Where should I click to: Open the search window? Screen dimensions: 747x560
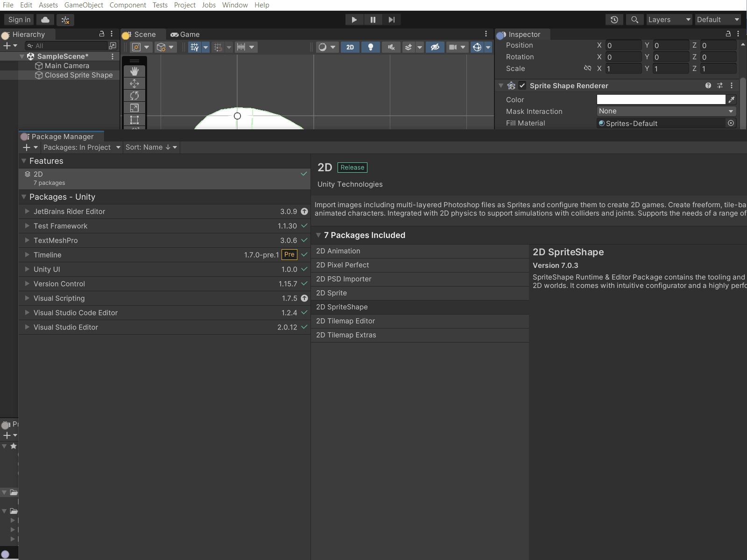point(634,20)
